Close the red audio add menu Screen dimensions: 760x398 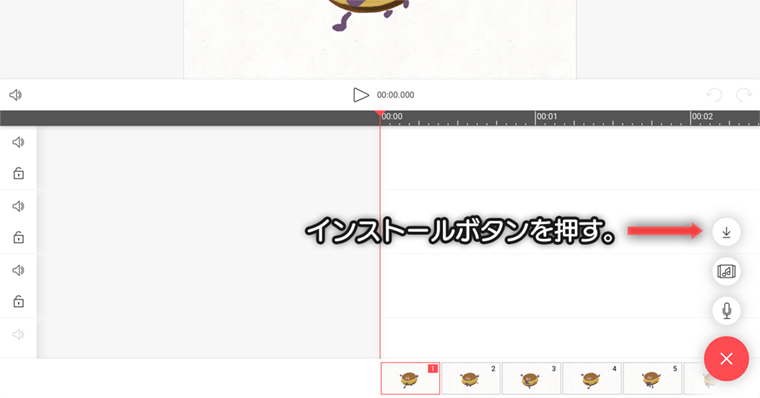pyautogui.click(x=726, y=359)
